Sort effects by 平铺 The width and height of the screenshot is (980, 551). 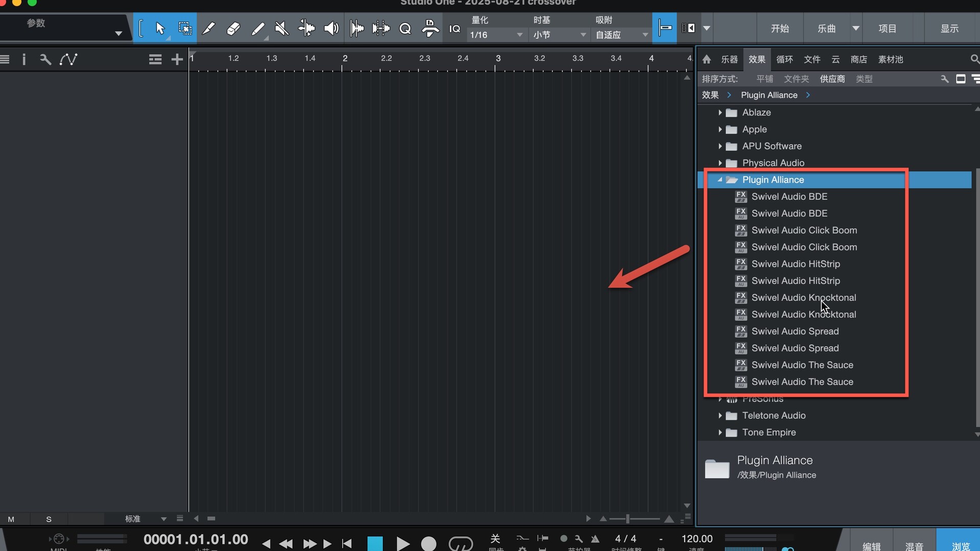765,79
